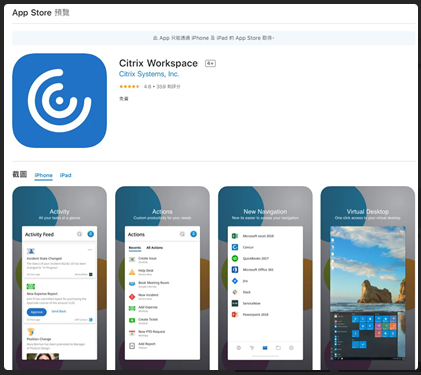Click the App Store 預覽 header text

point(41,13)
